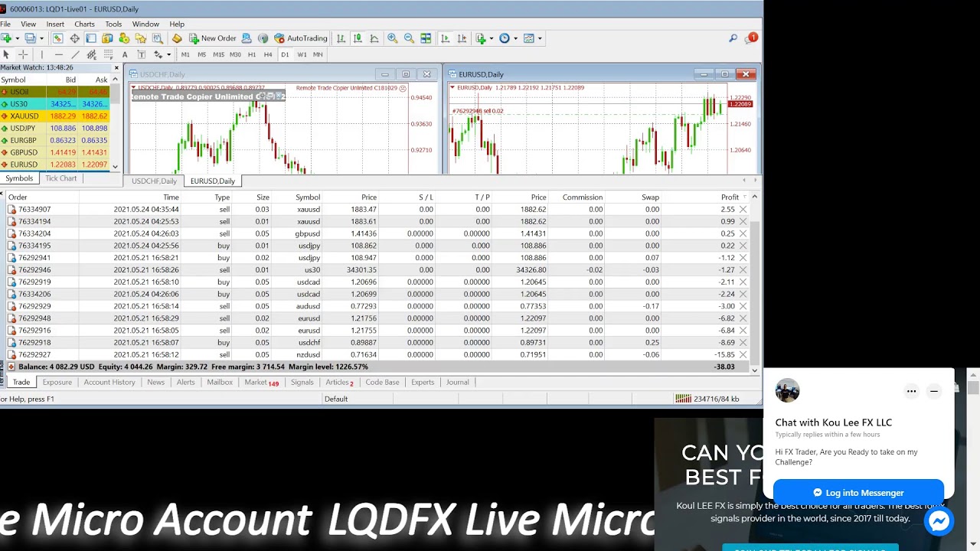Toggle the AutoTrading button
The image size is (980, 551).
coord(300,38)
